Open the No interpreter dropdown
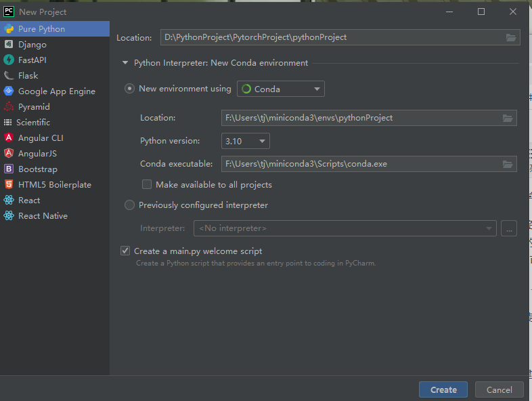The height and width of the screenshot is (401, 532). point(345,228)
